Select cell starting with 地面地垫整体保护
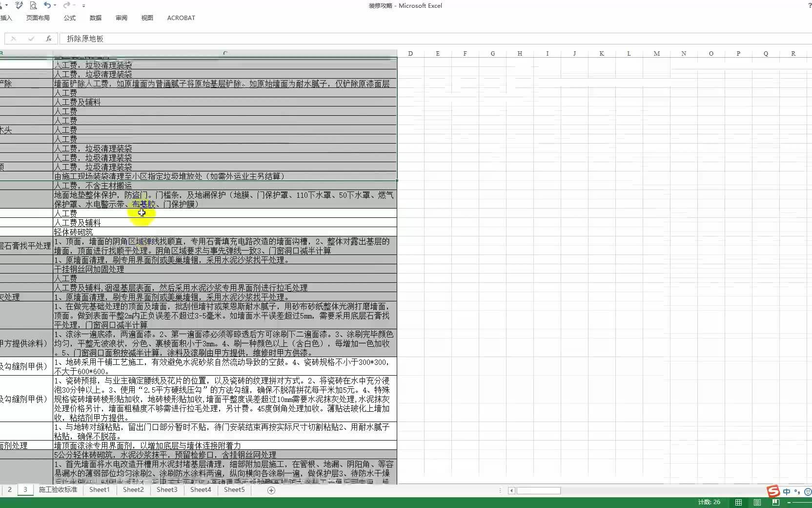This screenshot has width=812, height=508. click(x=225, y=199)
